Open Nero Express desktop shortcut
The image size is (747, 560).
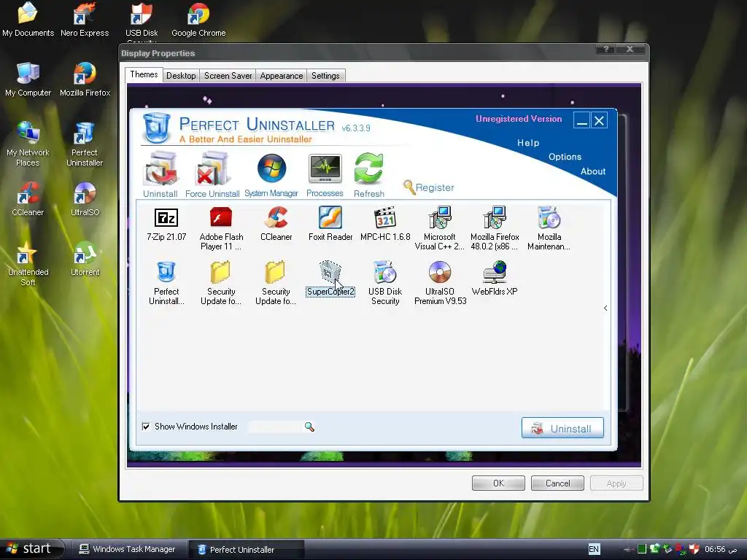click(x=85, y=20)
